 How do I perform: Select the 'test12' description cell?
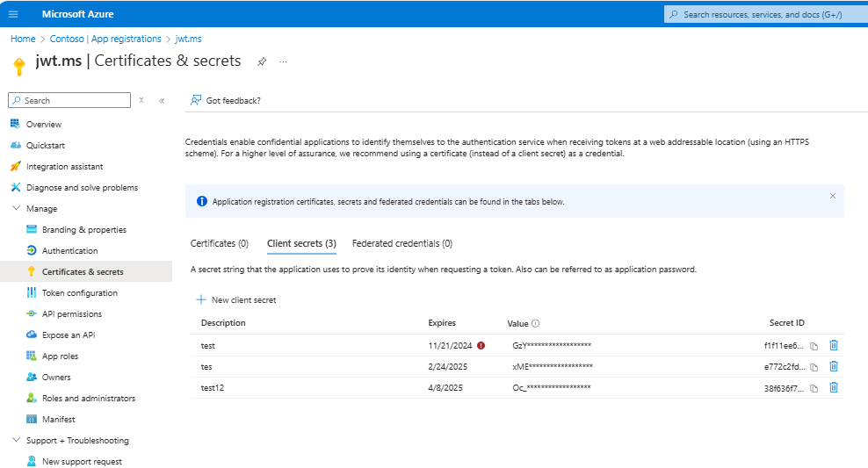pyautogui.click(x=213, y=388)
